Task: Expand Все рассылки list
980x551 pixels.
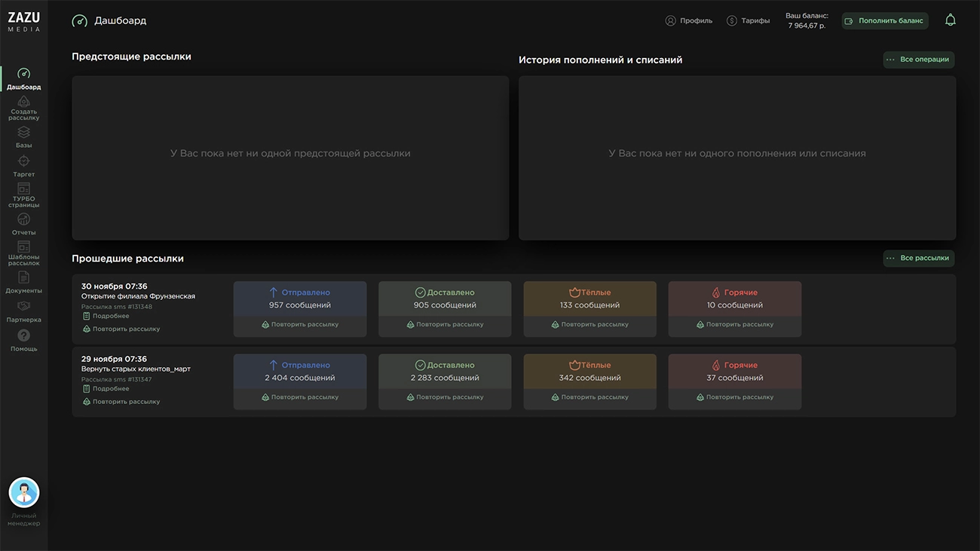Action: click(918, 259)
